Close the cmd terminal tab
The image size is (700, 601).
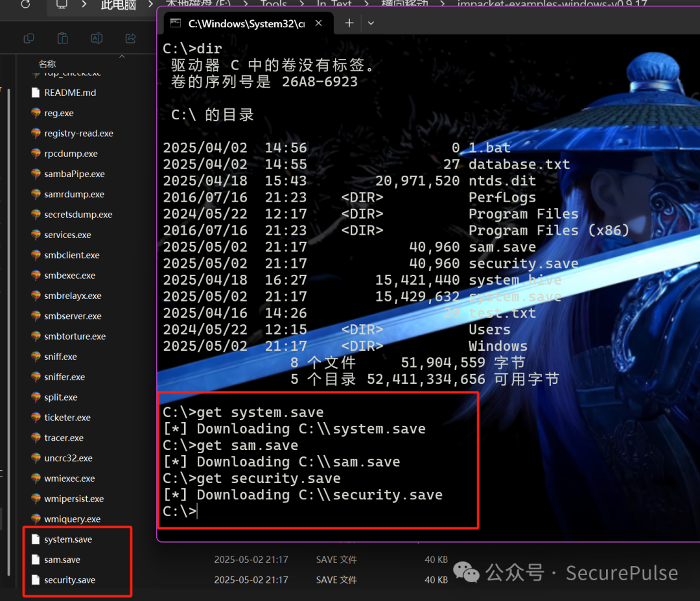[319, 23]
